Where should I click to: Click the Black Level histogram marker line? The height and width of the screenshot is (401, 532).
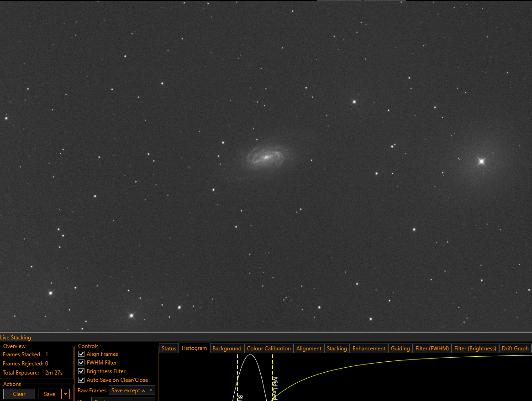click(237, 377)
